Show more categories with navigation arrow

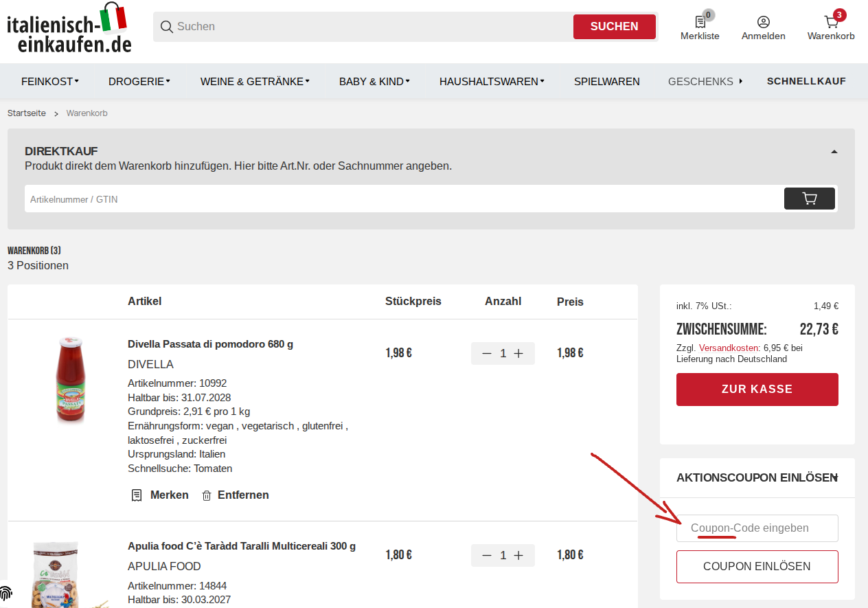coord(741,81)
